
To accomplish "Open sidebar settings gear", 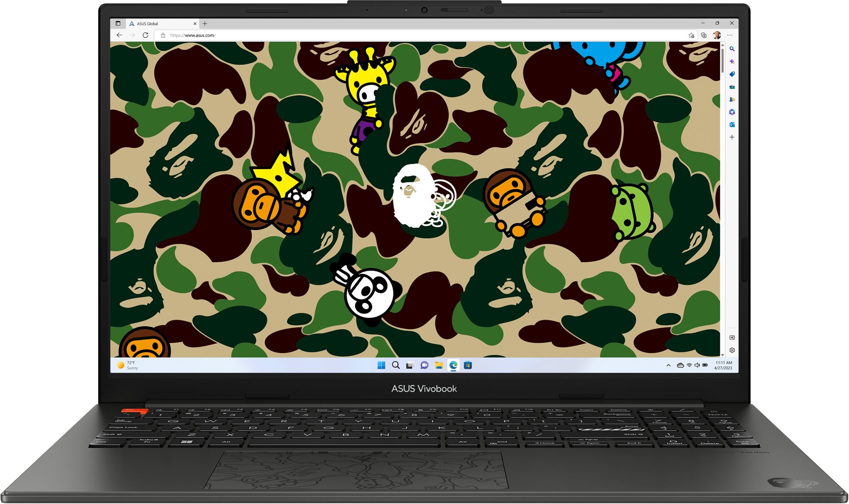I will [732, 350].
